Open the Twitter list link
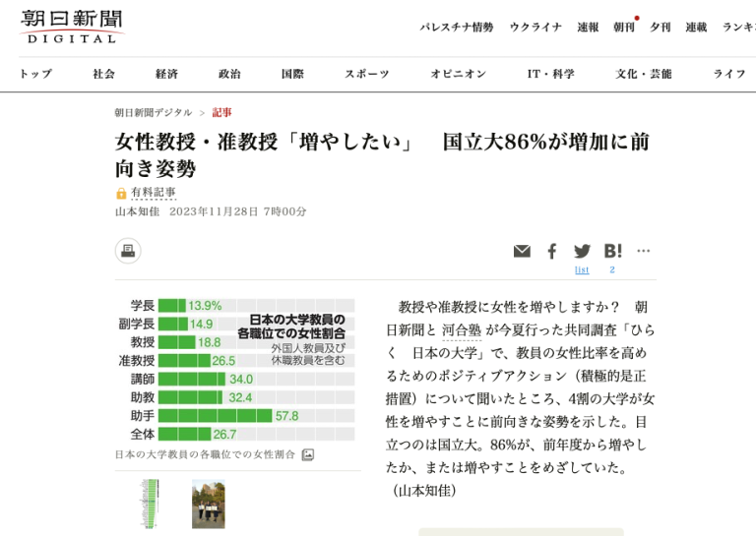The width and height of the screenshot is (756, 536). click(x=582, y=269)
